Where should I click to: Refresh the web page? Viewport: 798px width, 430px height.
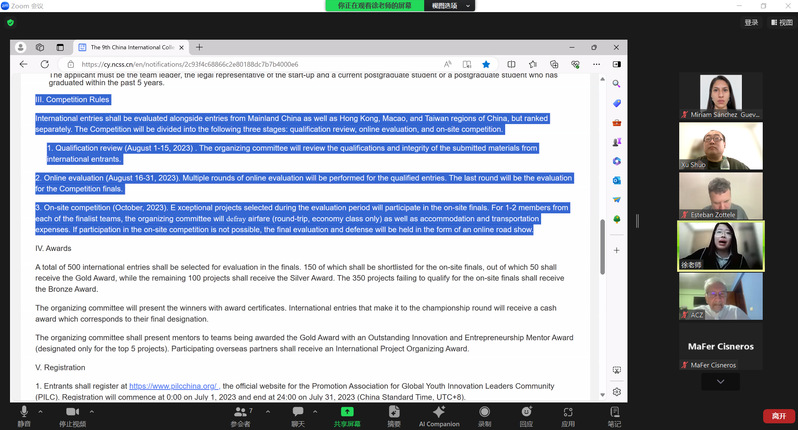(45, 64)
